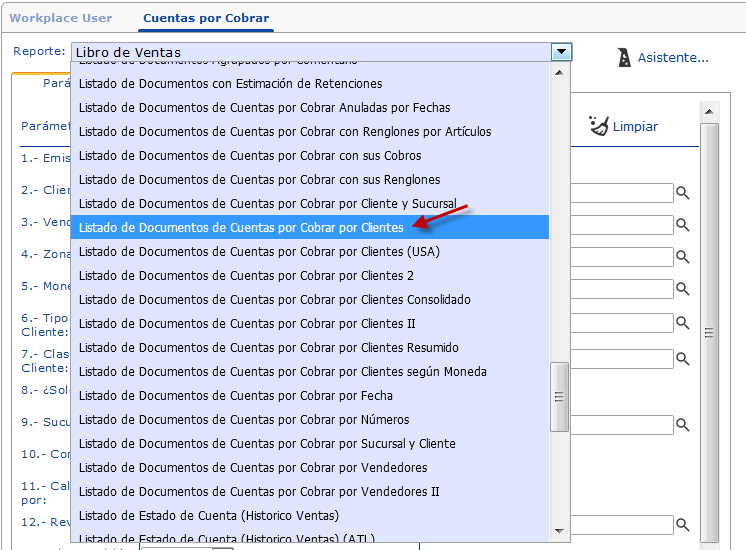Screen dimensions: 746x550
Task: Select report por Sucursal y Cliente
Action: (x=267, y=444)
